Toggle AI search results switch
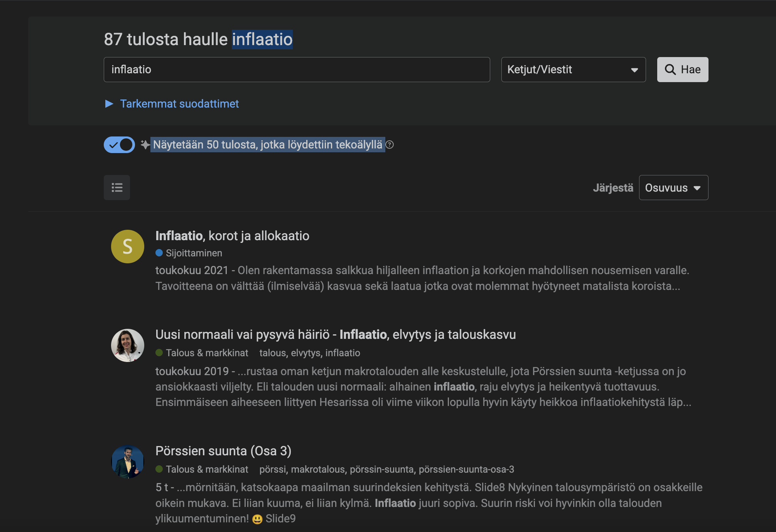The image size is (776, 532). pos(119,145)
